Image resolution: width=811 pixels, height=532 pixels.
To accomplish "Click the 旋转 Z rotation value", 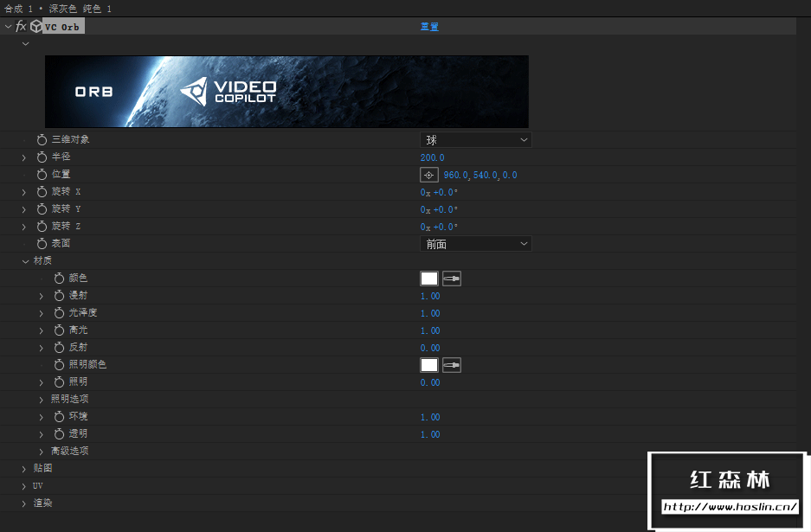I will click(x=439, y=227).
